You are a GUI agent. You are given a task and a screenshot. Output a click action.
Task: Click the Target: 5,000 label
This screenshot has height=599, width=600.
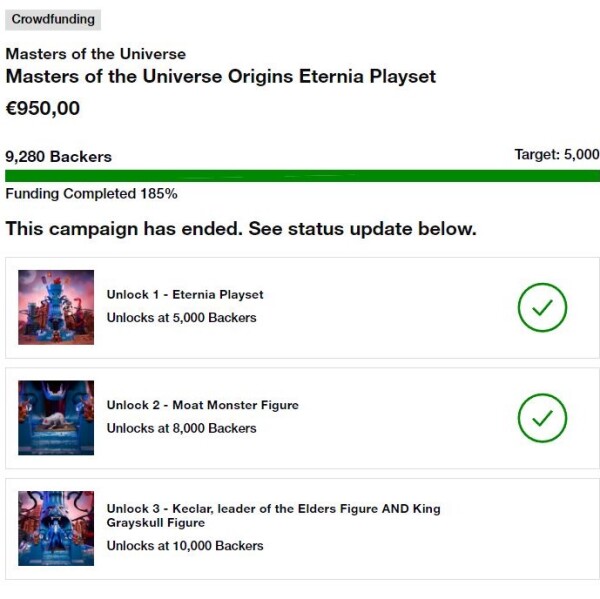click(557, 154)
